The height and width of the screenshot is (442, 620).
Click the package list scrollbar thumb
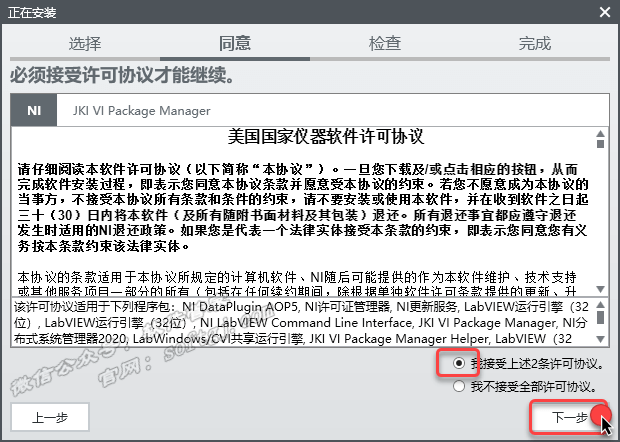tap(600, 317)
